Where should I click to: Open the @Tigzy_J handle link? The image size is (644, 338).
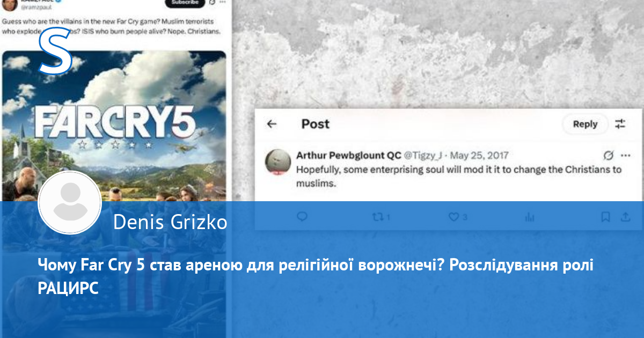423,156
